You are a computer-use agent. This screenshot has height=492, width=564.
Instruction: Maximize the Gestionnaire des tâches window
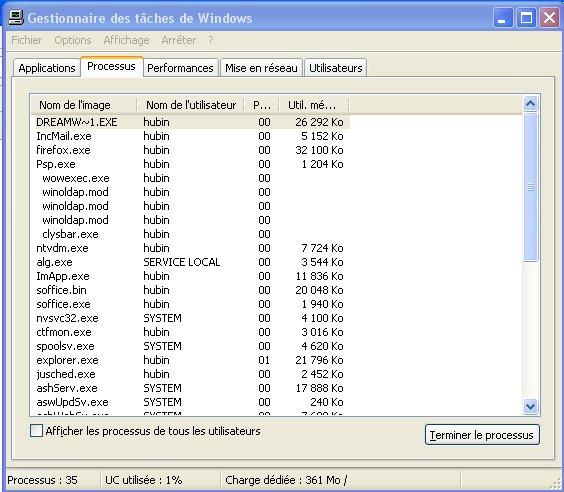point(526,17)
